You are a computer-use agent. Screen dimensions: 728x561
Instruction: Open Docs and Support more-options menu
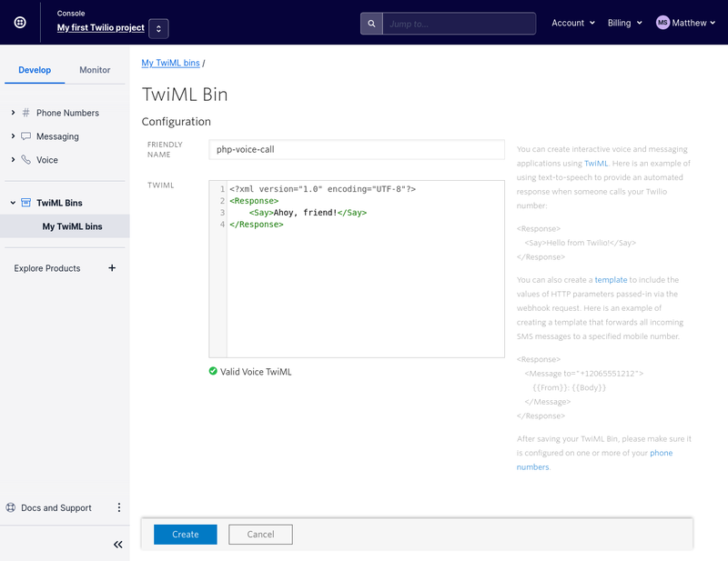118,507
